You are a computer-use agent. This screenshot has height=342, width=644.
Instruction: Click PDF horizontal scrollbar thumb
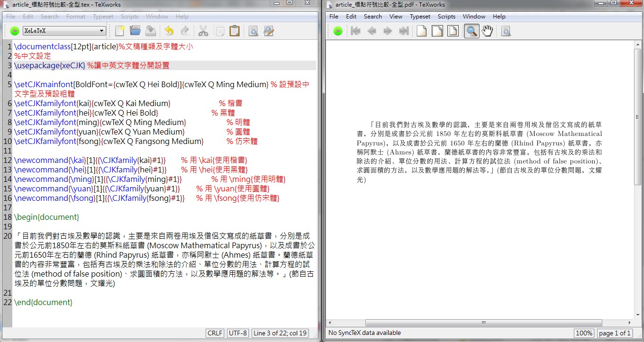(483, 323)
